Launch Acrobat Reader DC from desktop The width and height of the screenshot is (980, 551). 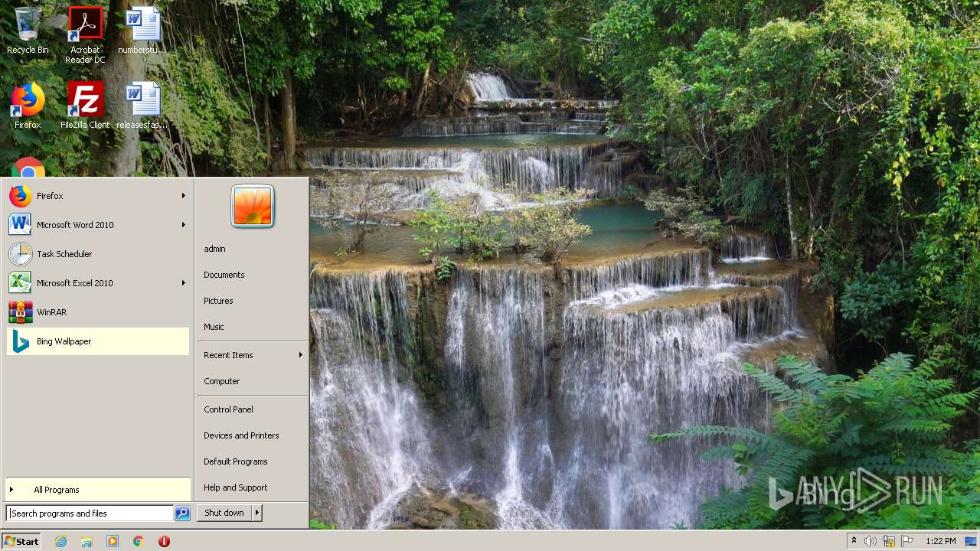point(85,34)
